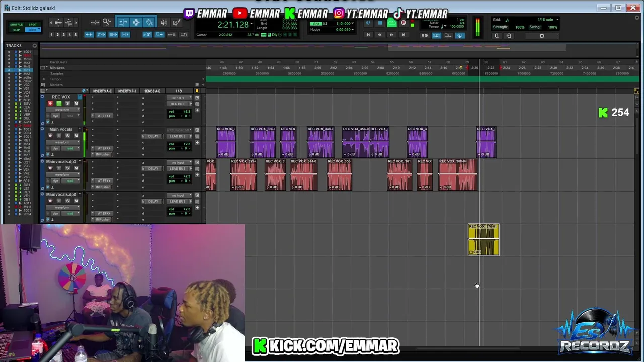Screen dimensions: 644x362
Task: Click the MIDI zoom icon
Action: pyautogui.click(x=70, y=22)
